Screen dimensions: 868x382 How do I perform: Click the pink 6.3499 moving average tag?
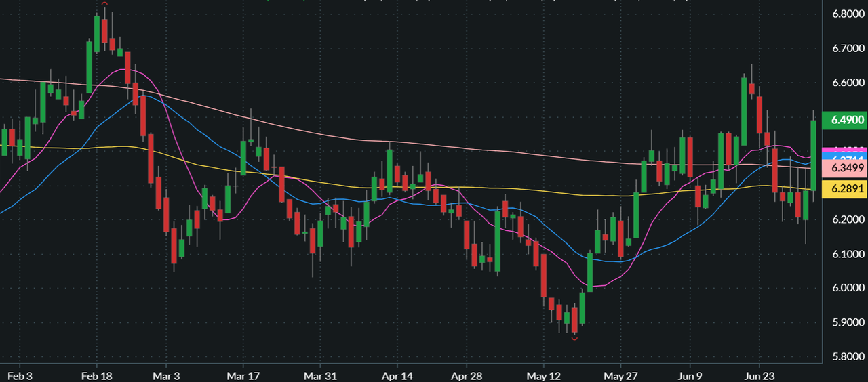844,168
